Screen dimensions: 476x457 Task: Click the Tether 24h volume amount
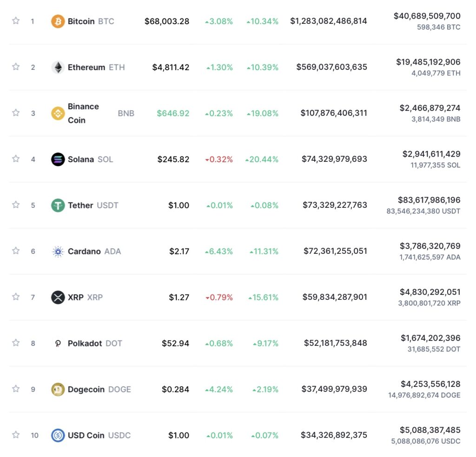pyautogui.click(x=429, y=200)
